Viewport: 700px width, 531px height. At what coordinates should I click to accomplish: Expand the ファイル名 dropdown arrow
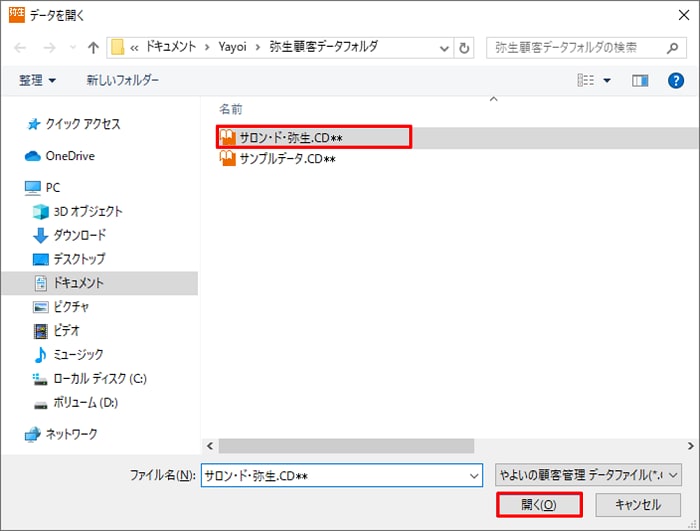pos(474,476)
